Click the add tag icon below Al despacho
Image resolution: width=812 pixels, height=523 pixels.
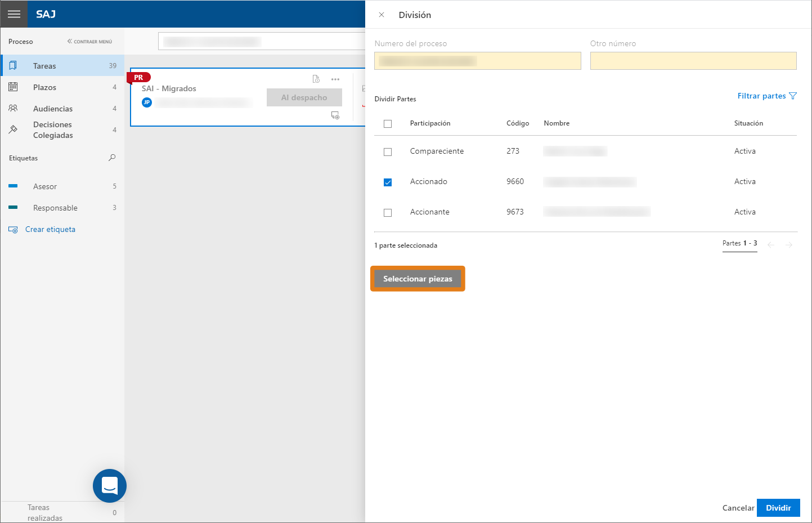(x=335, y=115)
